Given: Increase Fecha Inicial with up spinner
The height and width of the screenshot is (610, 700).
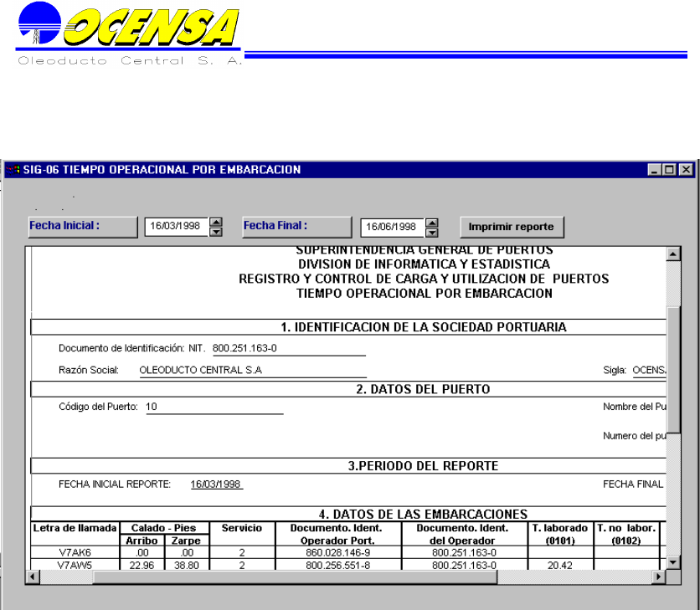Looking at the screenshot, I should (x=216, y=222).
